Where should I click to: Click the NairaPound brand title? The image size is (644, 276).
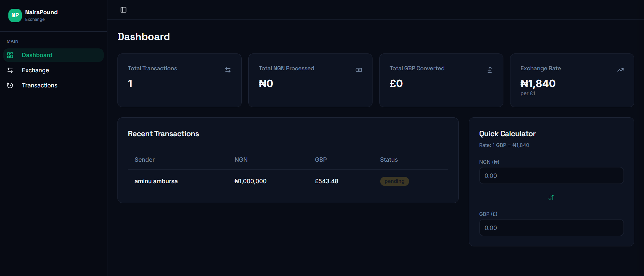(41, 12)
